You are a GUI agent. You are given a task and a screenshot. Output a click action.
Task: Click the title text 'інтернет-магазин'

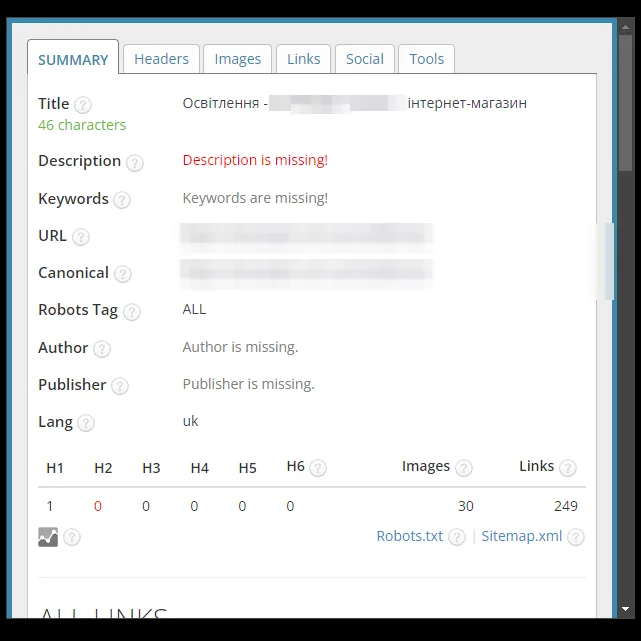click(x=467, y=103)
